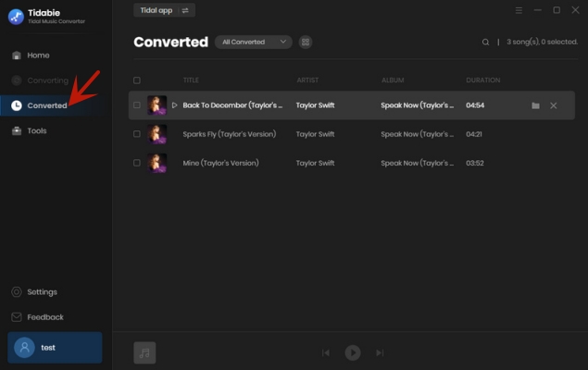Click the TITLE column header

tap(191, 80)
